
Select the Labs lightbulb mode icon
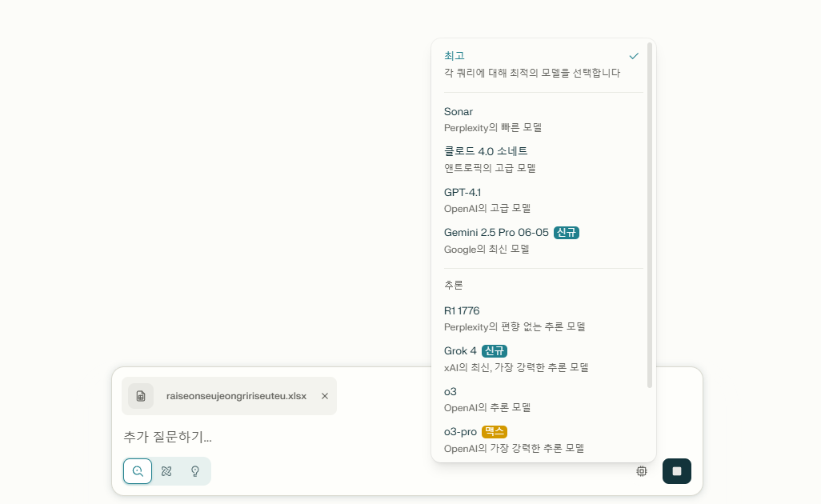(195, 471)
